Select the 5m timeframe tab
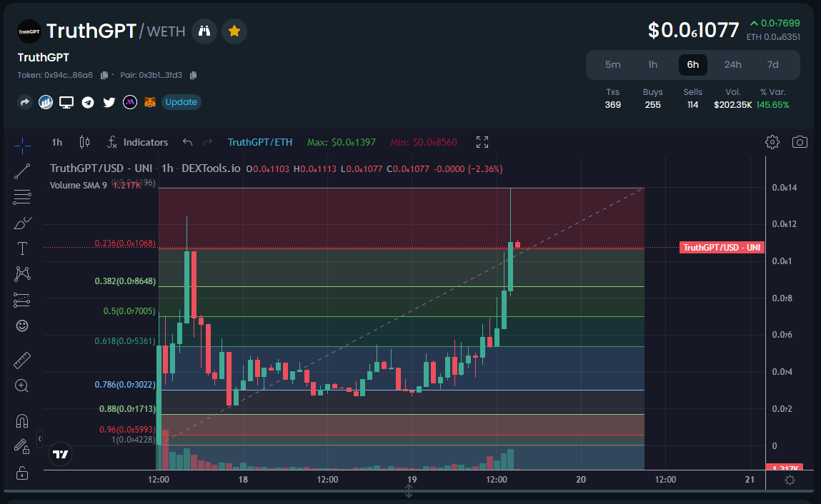 [x=612, y=65]
